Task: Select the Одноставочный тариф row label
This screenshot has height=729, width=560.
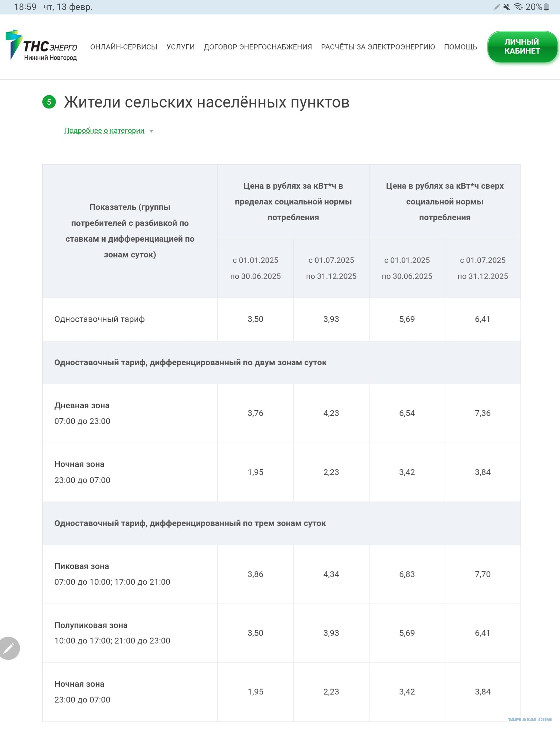Action: (x=99, y=319)
